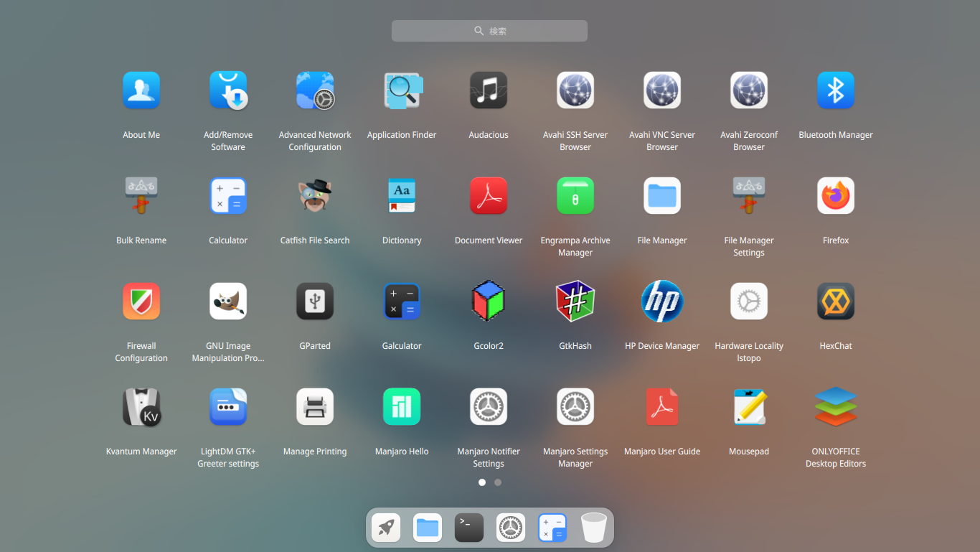
Task: Open the settings gear in dock
Action: coord(511,528)
